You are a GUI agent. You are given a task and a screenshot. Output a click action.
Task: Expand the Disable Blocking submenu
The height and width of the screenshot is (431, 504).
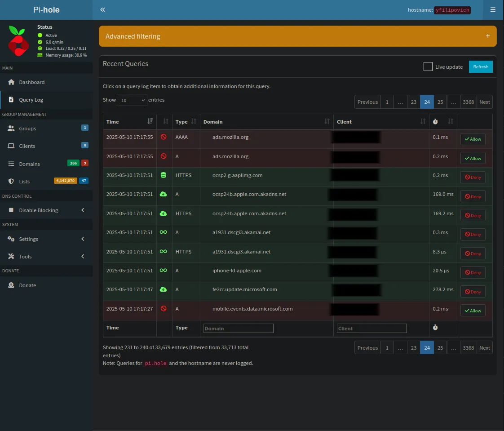click(x=83, y=210)
